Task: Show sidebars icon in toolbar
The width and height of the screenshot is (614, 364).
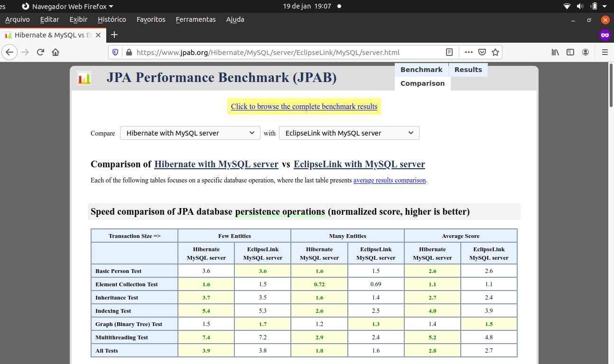Action: click(x=570, y=52)
